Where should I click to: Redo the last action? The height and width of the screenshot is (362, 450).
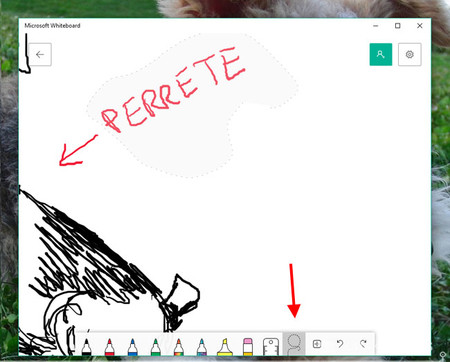[363, 344]
